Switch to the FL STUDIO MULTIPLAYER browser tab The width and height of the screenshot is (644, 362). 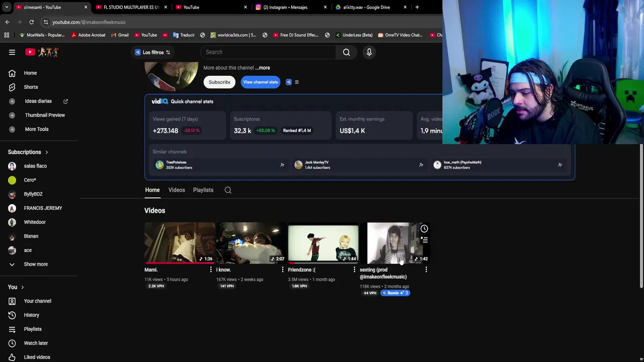[x=131, y=7]
